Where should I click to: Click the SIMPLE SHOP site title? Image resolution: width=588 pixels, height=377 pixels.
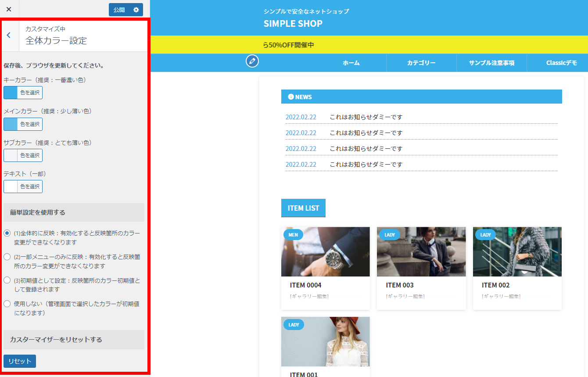tap(293, 24)
